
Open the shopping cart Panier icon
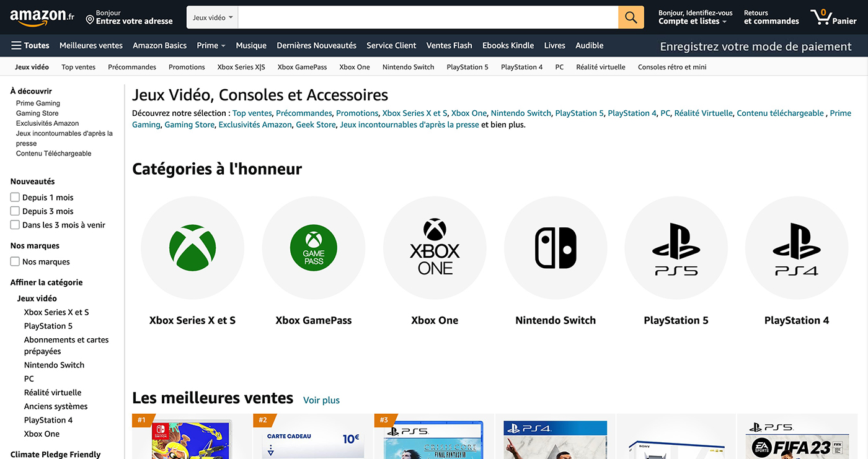tap(833, 17)
